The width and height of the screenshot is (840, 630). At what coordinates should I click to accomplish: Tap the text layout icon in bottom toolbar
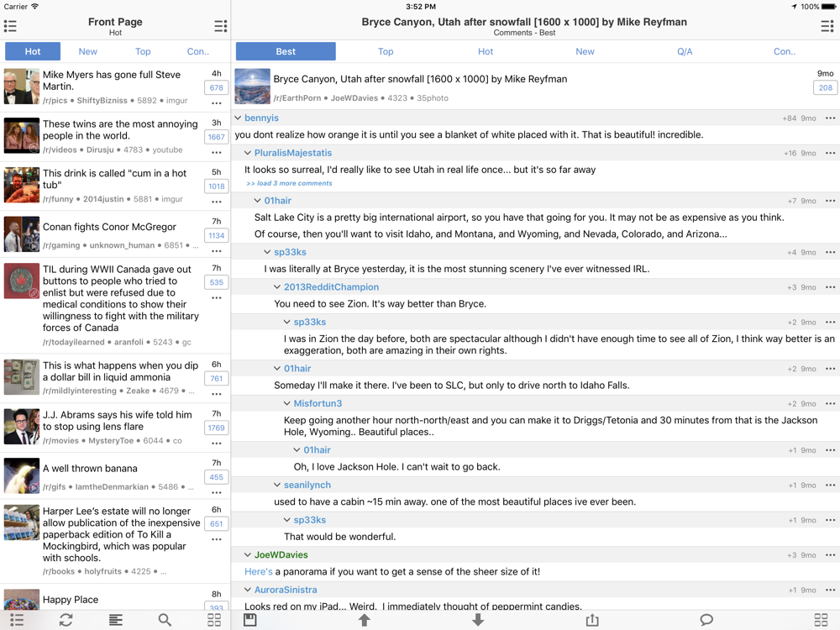pyautogui.click(x=116, y=620)
